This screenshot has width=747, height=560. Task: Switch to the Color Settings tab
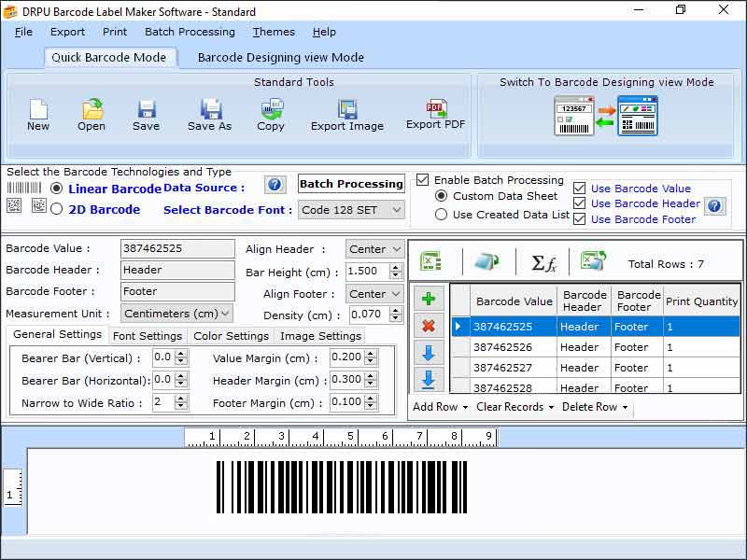tap(230, 335)
